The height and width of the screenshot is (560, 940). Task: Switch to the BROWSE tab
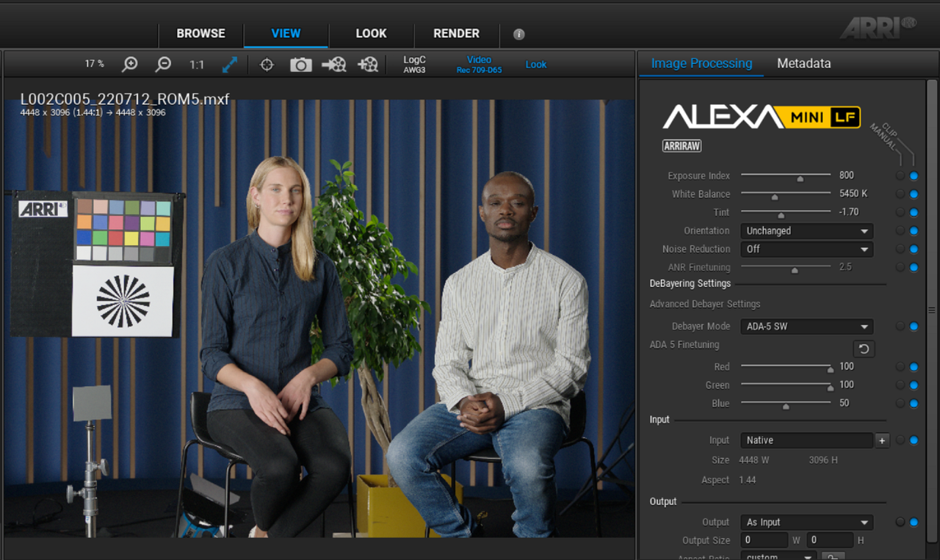click(200, 34)
